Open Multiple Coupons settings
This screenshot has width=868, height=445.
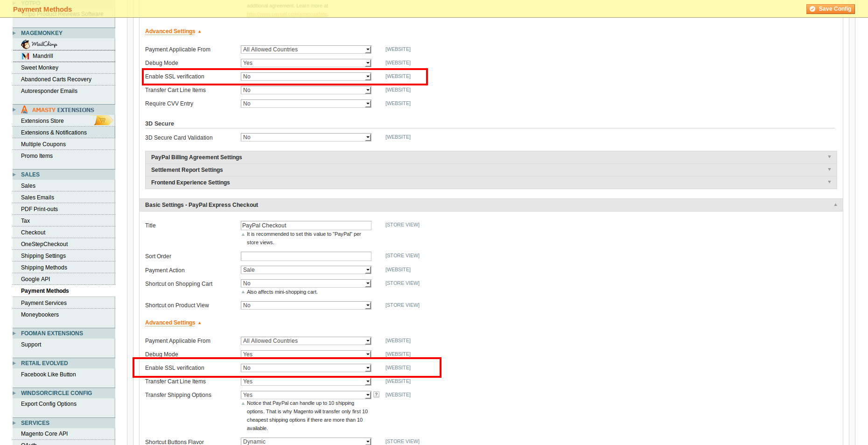(x=43, y=144)
